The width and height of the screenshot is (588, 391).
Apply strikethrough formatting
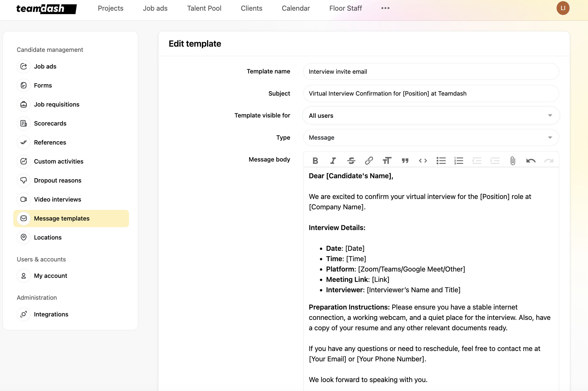coord(351,161)
